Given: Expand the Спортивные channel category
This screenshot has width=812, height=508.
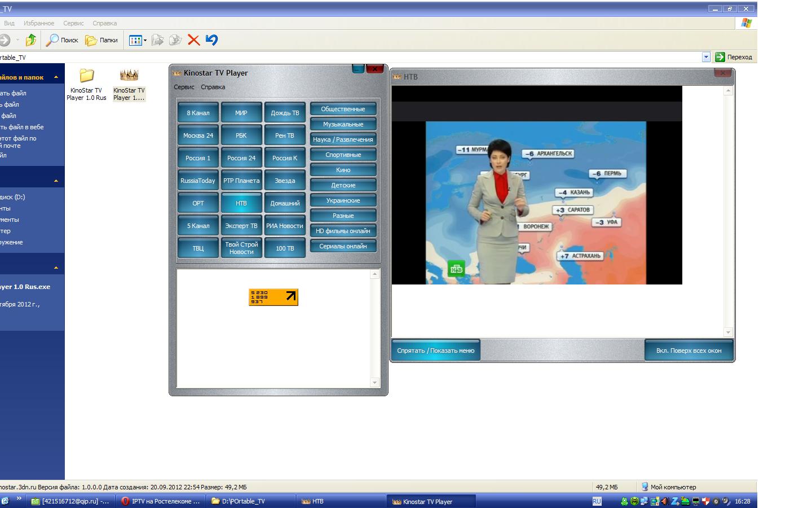Looking at the screenshot, I should point(343,155).
